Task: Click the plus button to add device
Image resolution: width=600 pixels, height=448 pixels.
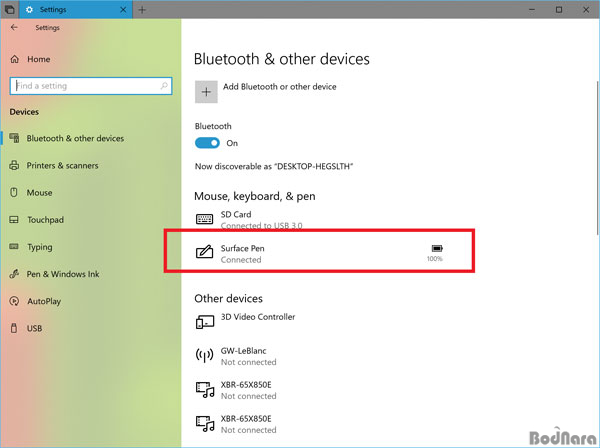Action: pos(206,92)
